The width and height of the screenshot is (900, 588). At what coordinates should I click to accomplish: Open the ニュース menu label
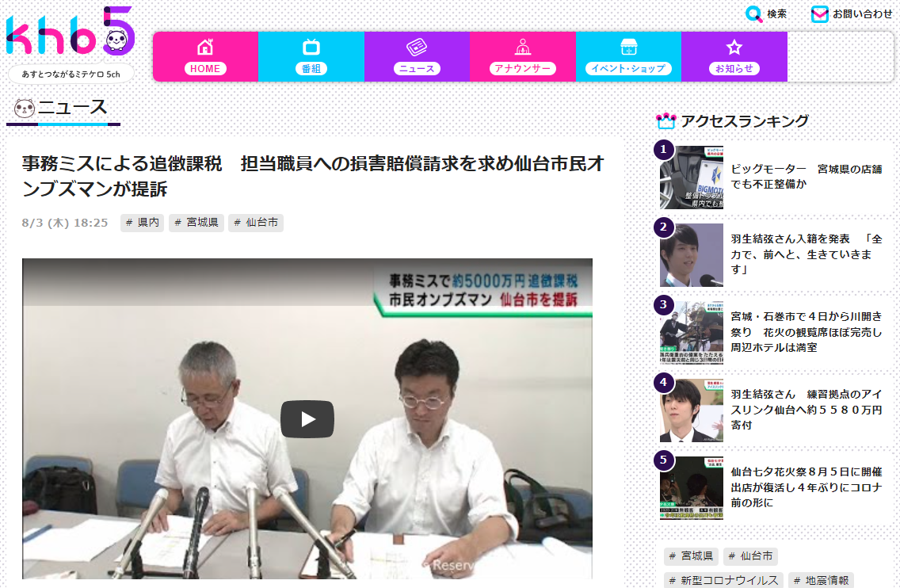[417, 68]
